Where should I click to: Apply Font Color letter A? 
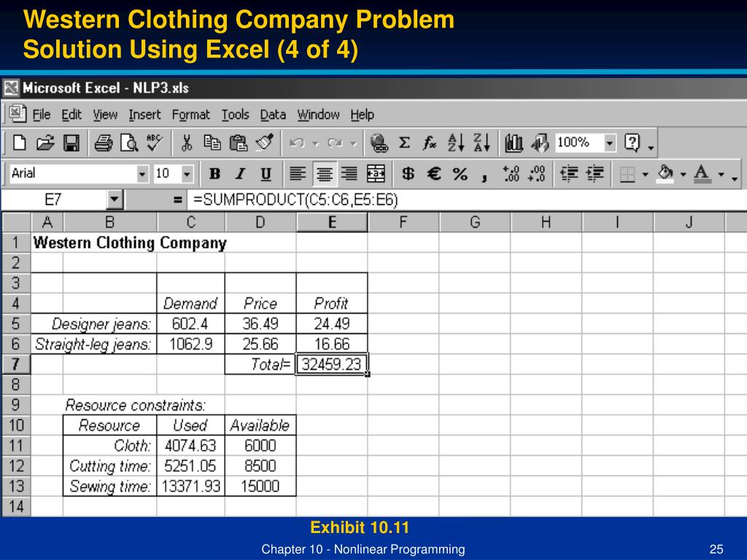coord(702,174)
